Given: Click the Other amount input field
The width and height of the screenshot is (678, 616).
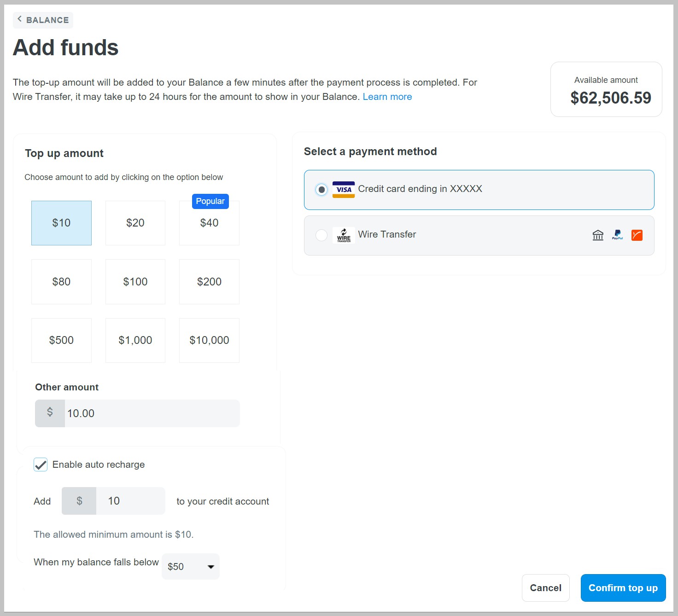Looking at the screenshot, I should coord(152,413).
